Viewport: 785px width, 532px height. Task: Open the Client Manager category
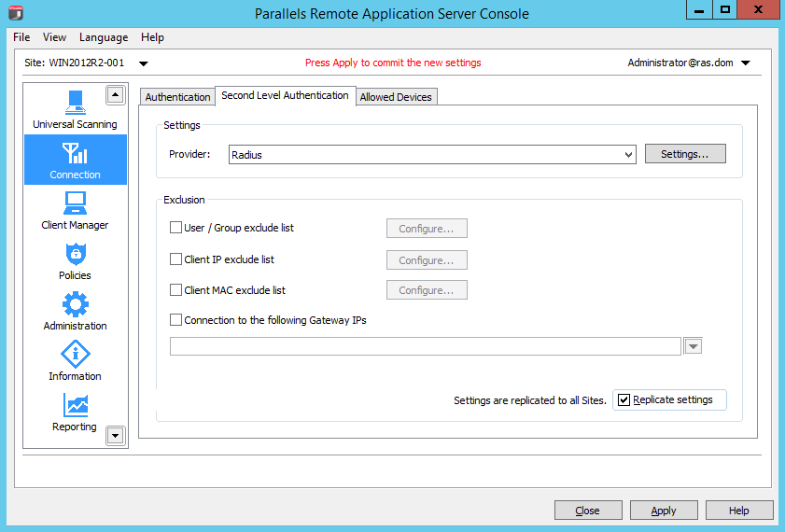click(75, 211)
